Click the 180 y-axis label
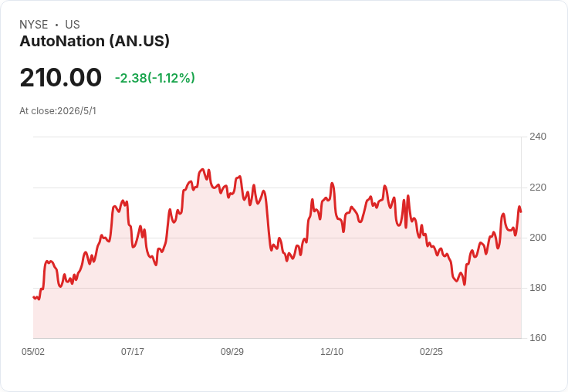 [538, 288]
